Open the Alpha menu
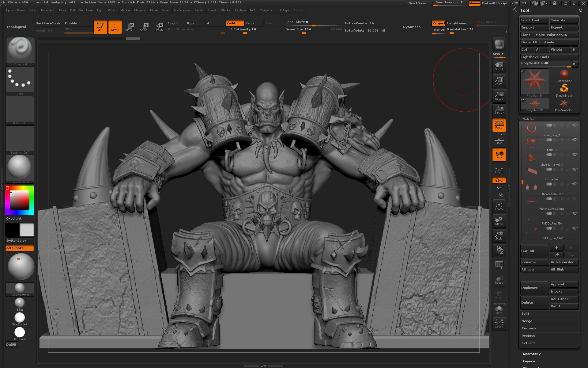Viewport: 588px width, 368px height. click(x=9, y=10)
